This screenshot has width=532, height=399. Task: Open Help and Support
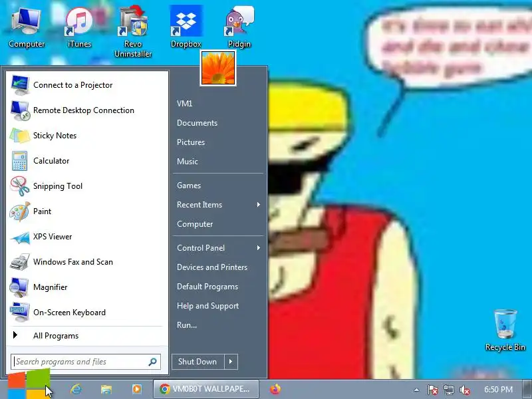point(207,306)
